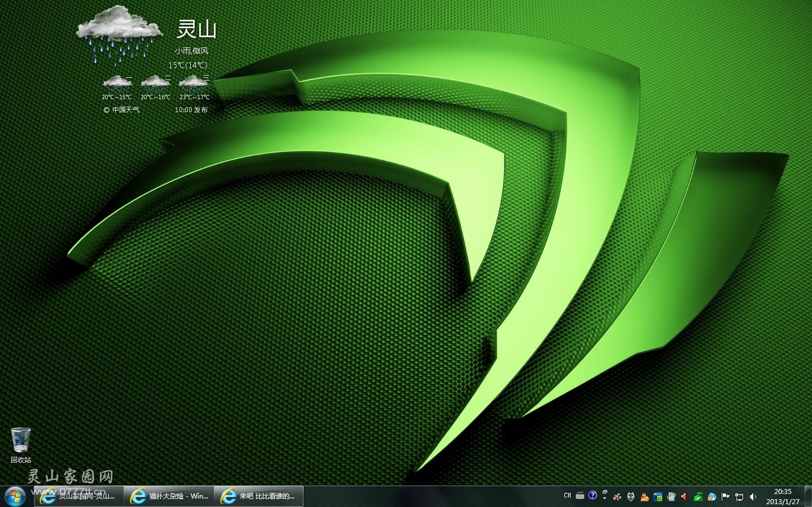The width and height of the screenshot is (812, 507).
Task: Click the city name 灵山 in weather gadget
Action: 196,29
